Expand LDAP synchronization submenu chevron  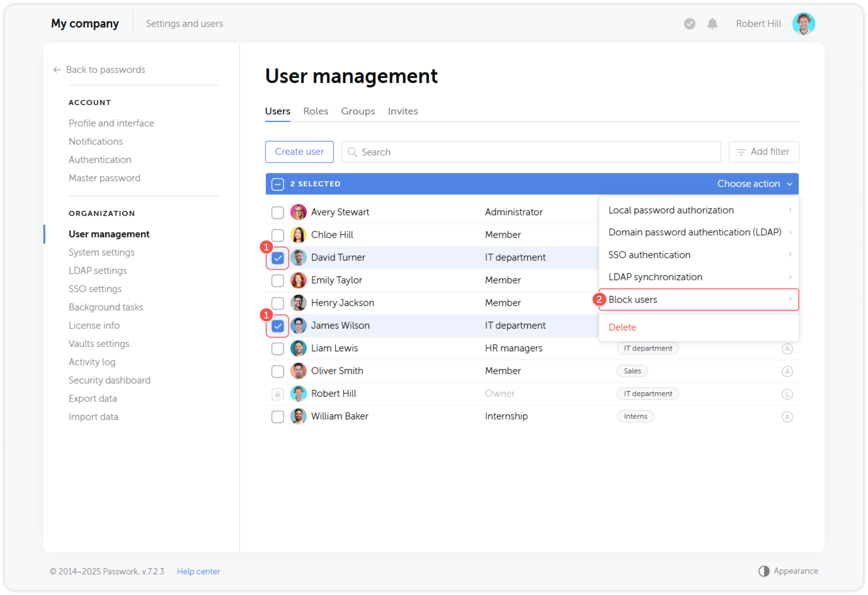(790, 277)
